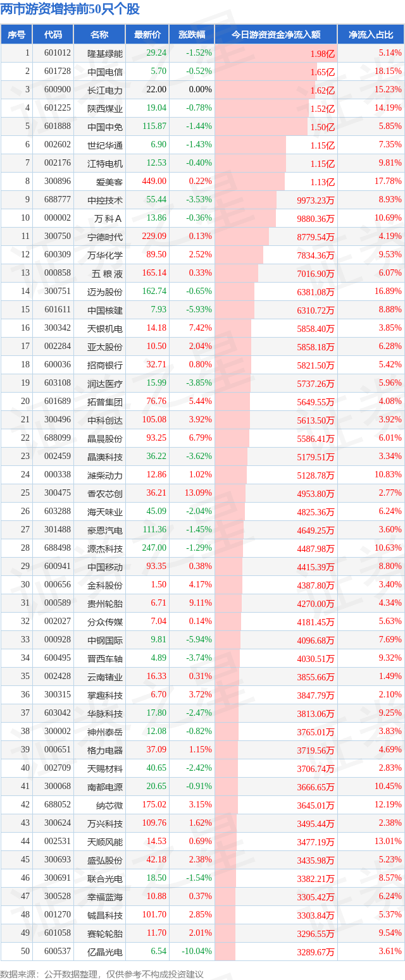Click the ratio 9.25% for 华脉科技

pyautogui.click(x=390, y=713)
